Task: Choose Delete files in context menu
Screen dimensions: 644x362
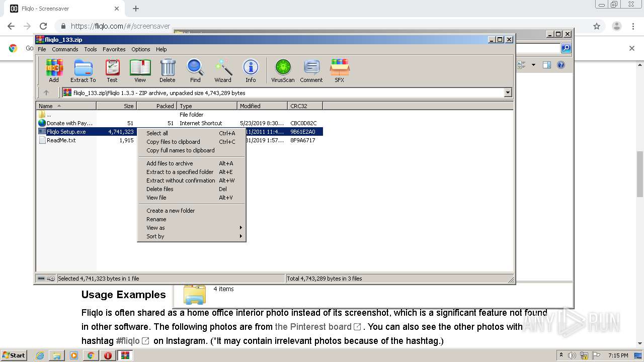Action: 192,189
